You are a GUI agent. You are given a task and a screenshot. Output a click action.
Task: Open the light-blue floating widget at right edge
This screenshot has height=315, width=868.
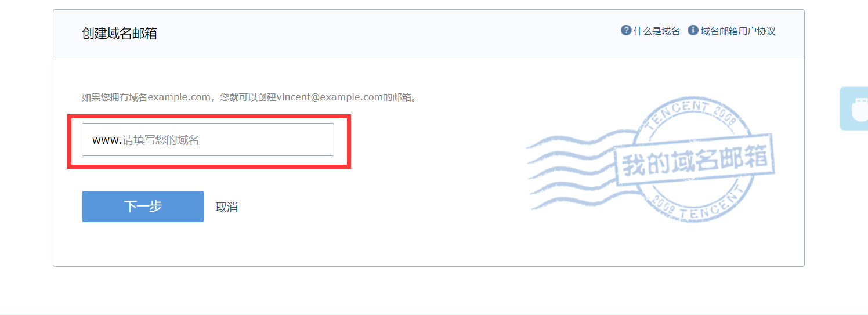click(854, 108)
